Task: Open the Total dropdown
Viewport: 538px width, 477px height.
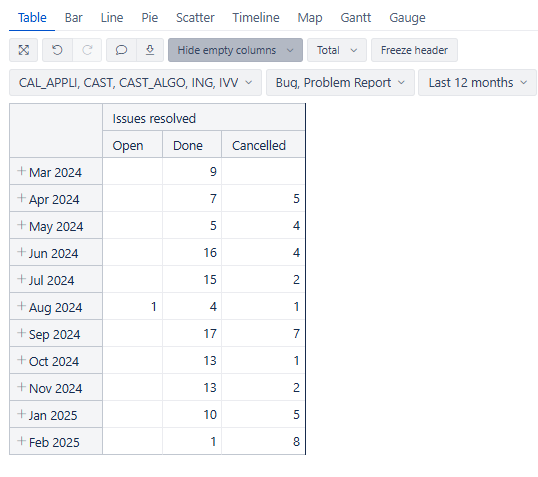Action: pyautogui.click(x=337, y=50)
